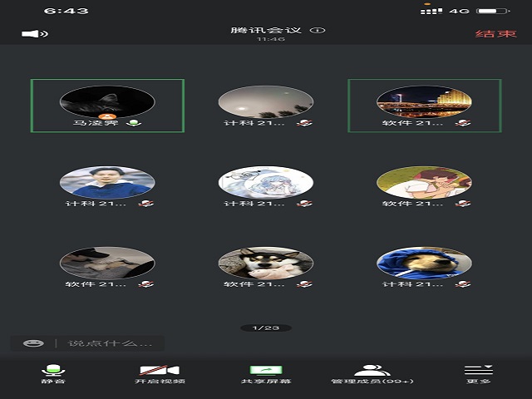
Task: Tap the moon sky avatar participant
Action: coord(265,101)
